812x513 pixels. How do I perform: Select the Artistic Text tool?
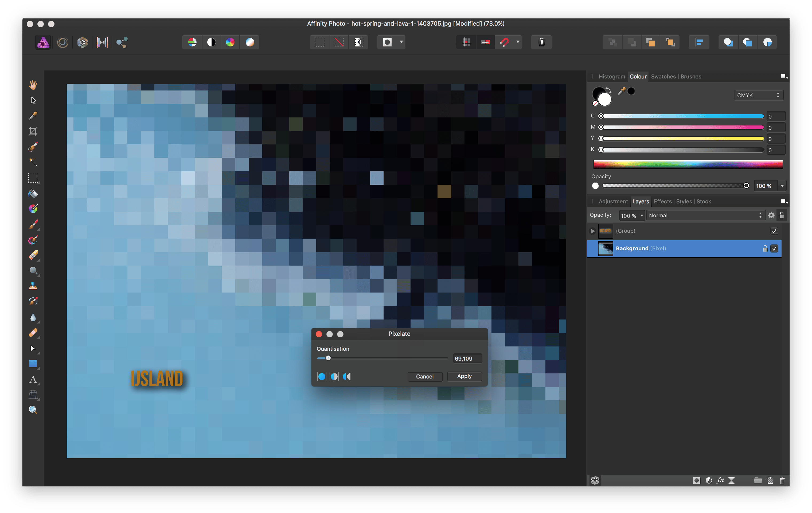pyautogui.click(x=33, y=380)
